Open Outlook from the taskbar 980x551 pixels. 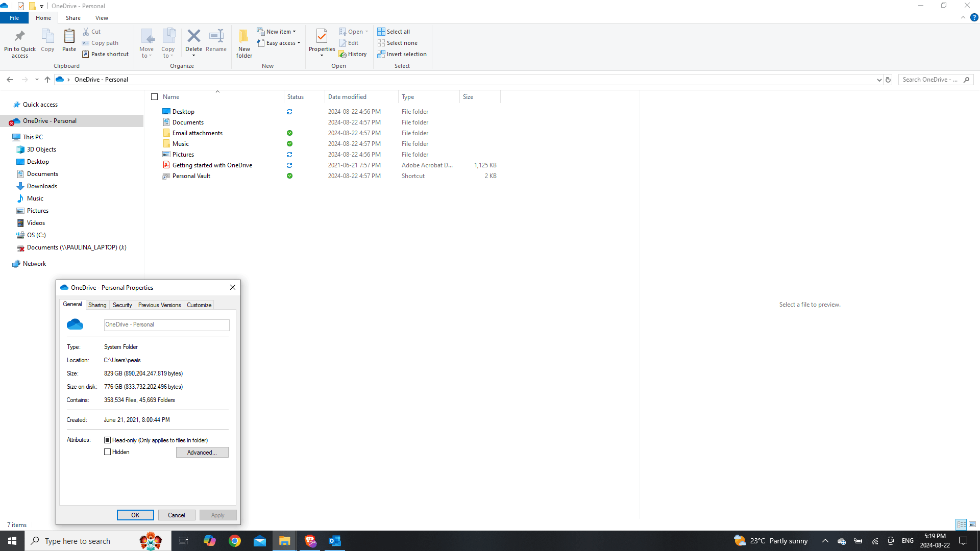pos(335,541)
